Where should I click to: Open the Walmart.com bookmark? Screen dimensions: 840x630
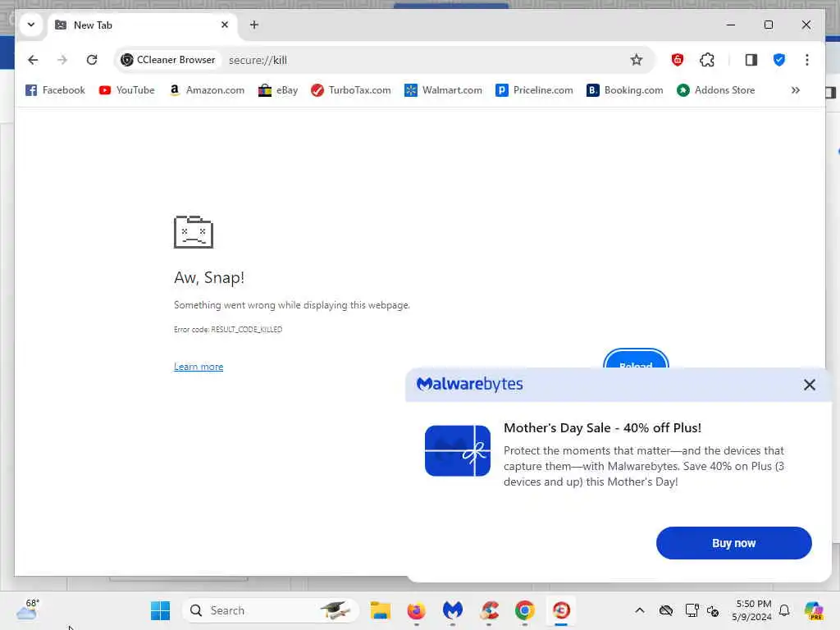coord(443,90)
